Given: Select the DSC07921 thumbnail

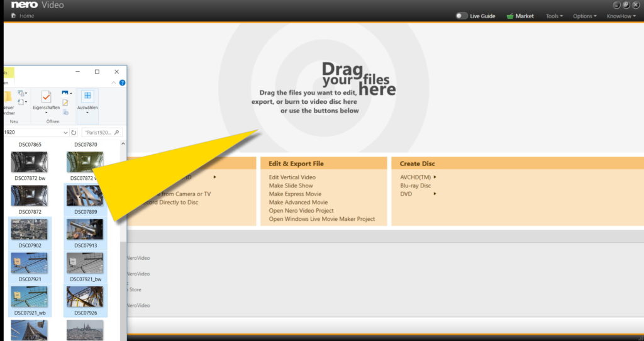Looking at the screenshot, I should 29,263.
